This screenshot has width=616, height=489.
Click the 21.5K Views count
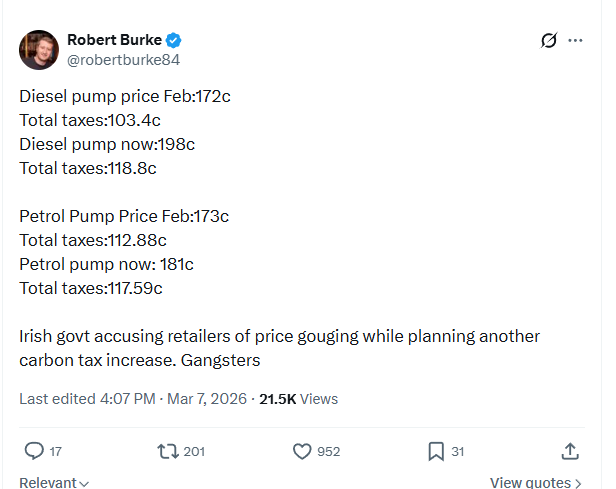click(x=298, y=398)
